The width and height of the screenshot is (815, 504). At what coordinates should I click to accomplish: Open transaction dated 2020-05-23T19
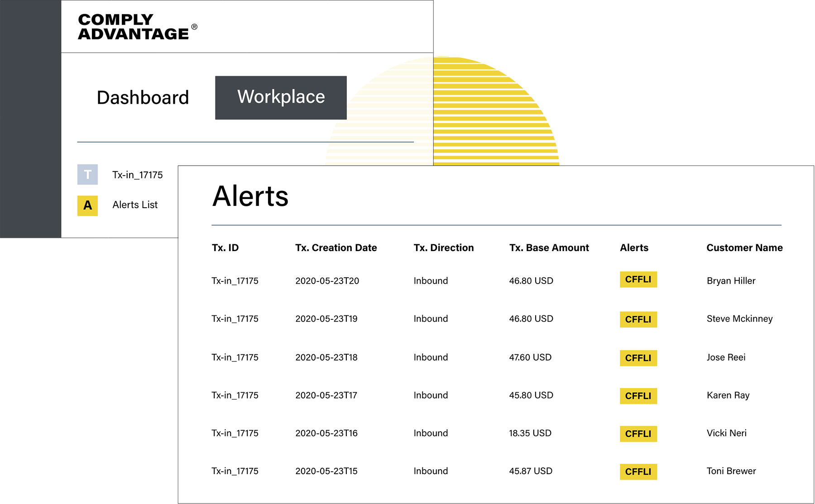(x=326, y=319)
